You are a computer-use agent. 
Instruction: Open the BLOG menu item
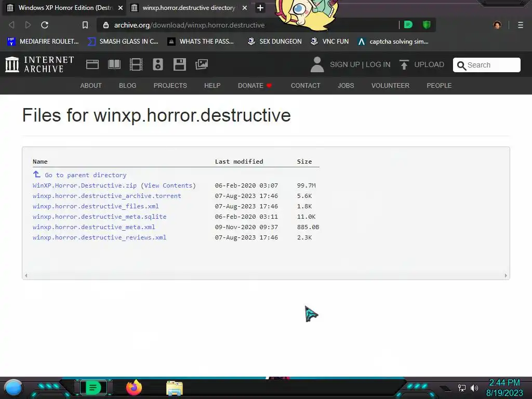pyautogui.click(x=128, y=86)
